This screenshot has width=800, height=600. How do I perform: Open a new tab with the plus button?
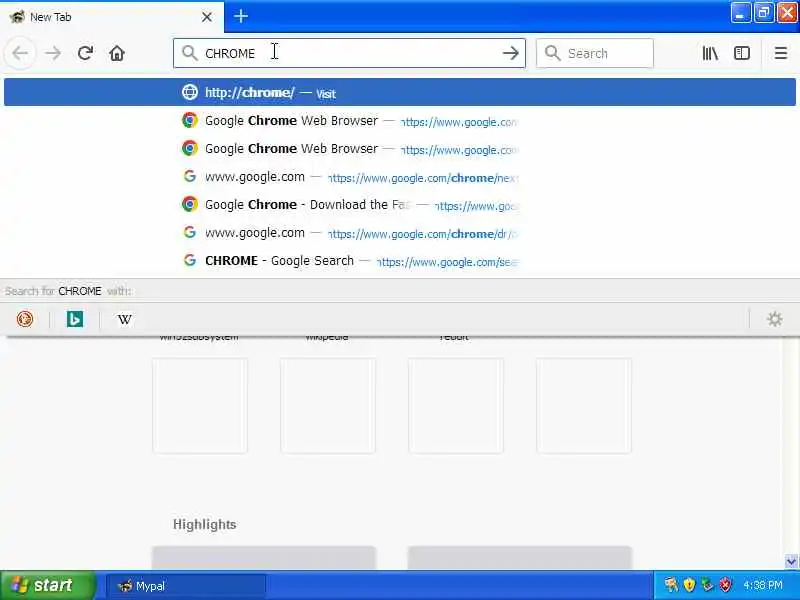[x=241, y=16]
